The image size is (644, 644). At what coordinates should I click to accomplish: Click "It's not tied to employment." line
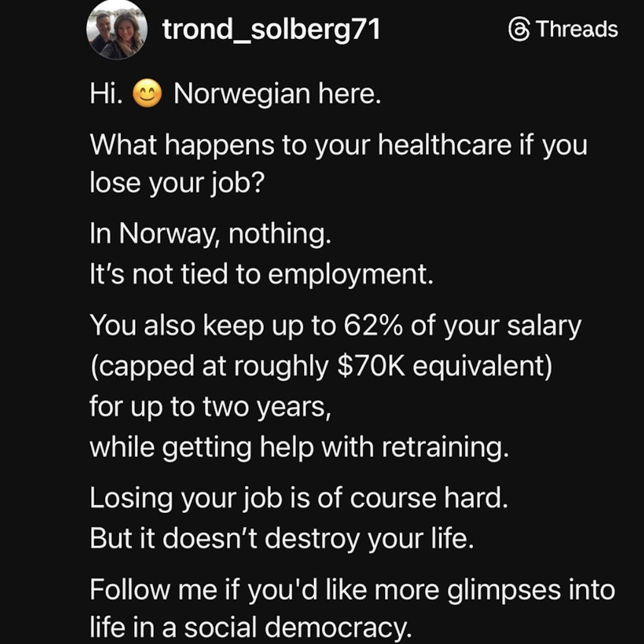pyautogui.click(x=261, y=275)
